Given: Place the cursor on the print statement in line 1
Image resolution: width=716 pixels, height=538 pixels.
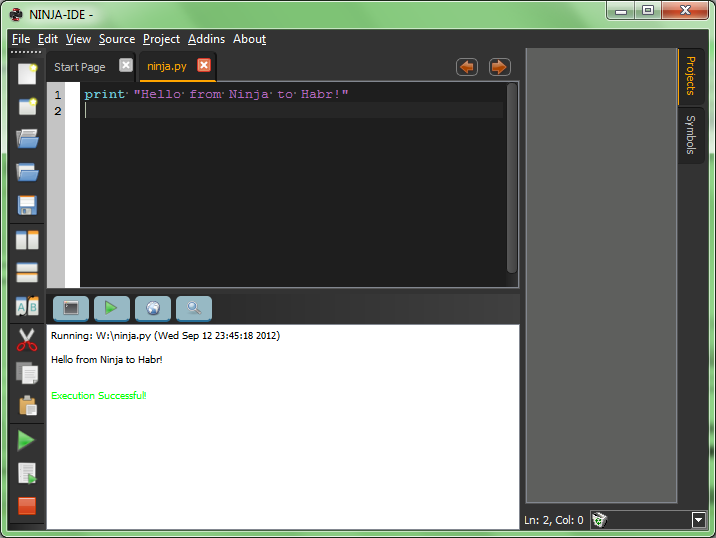Looking at the screenshot, I should 216,94.
